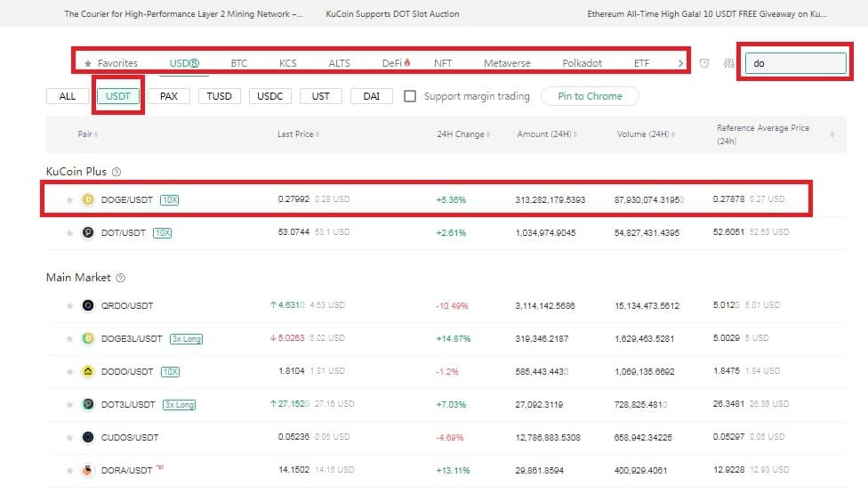Open the filter settings sliders icon
The width and height of the screenshot is (868, 494).
(x=729, y=63)
